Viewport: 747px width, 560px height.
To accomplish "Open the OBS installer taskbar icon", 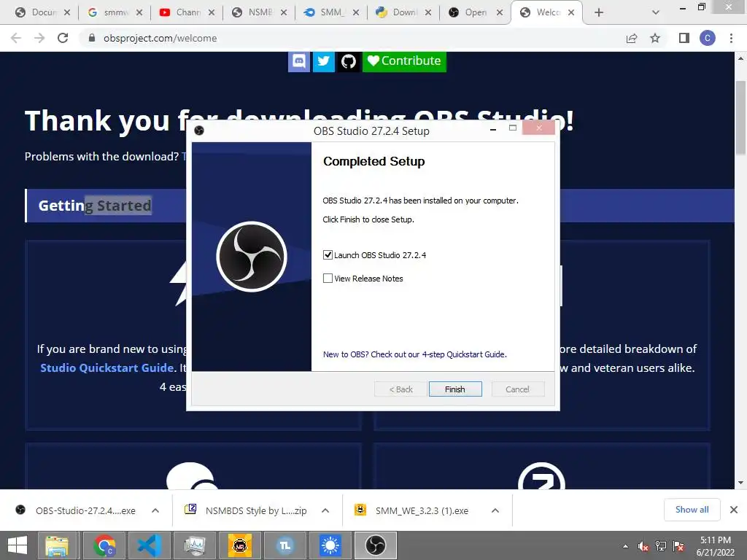I will coord(376,545).
